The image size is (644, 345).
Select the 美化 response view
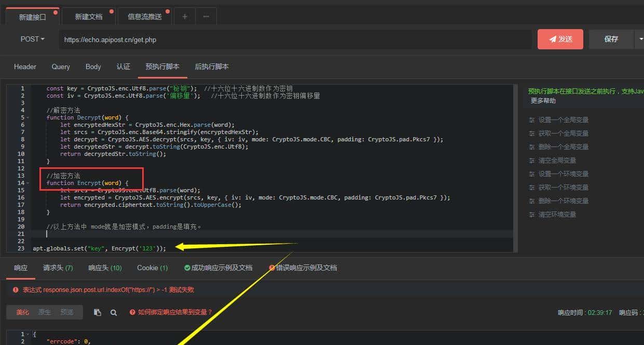click(22, 312)
